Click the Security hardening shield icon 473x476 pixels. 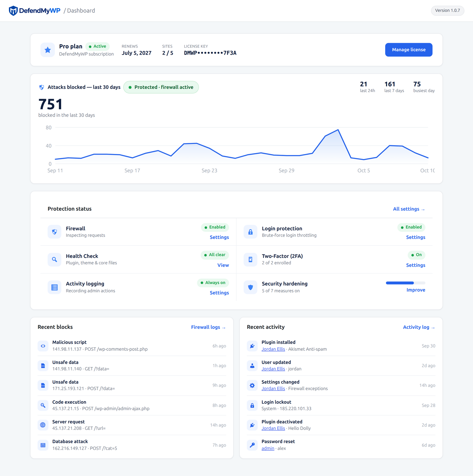point(250,287)
